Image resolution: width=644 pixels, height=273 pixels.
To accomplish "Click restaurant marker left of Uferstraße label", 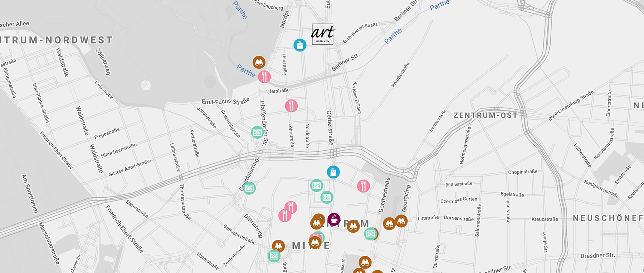I will tap(264, 77).
